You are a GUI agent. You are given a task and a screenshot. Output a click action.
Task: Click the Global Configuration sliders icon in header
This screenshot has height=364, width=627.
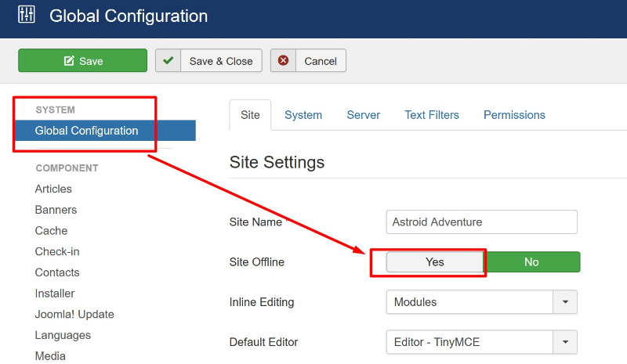[27, 15]
